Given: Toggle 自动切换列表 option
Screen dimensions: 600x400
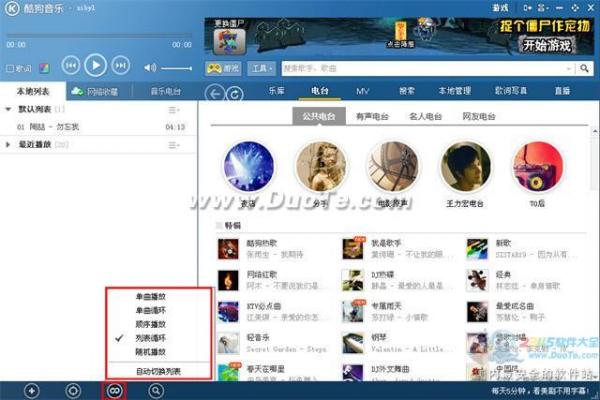Looking at the screenshot, I should 159,371.
